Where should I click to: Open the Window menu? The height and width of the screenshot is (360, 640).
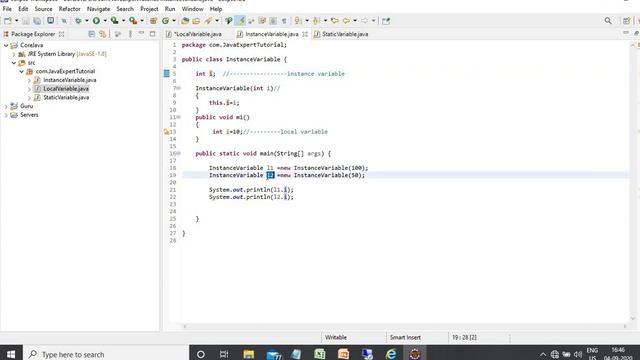pos(192,9)
